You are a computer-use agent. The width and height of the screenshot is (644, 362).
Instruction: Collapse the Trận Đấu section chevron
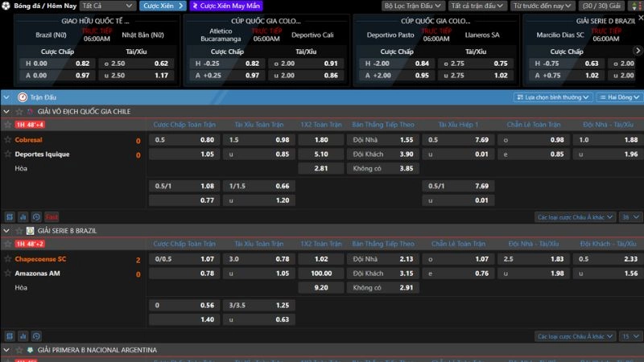6,97
